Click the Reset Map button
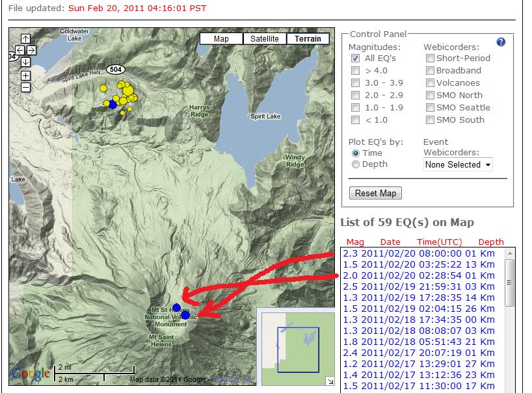The height and width of the screenshot is (393, 532). pyautogui.click(x=375, y=194)
